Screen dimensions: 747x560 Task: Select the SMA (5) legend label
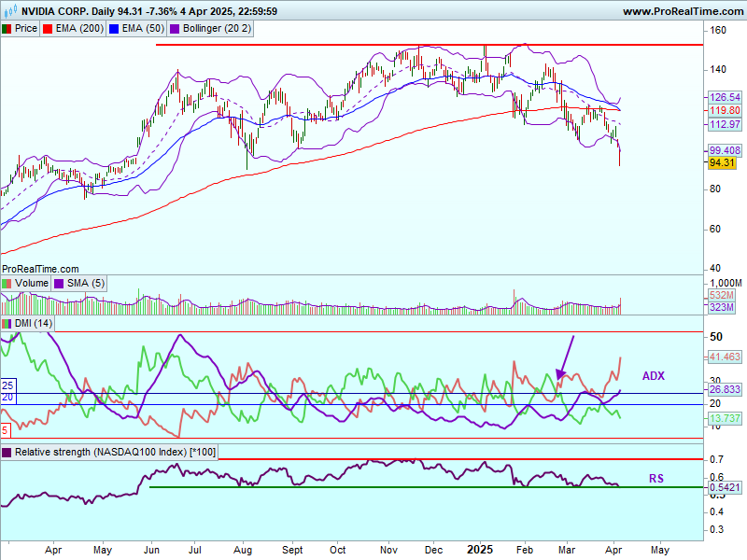click(86, 284)
